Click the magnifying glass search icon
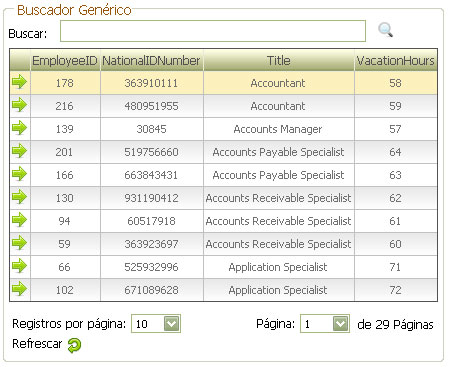The image size is (449, 367). pos(385,30)
